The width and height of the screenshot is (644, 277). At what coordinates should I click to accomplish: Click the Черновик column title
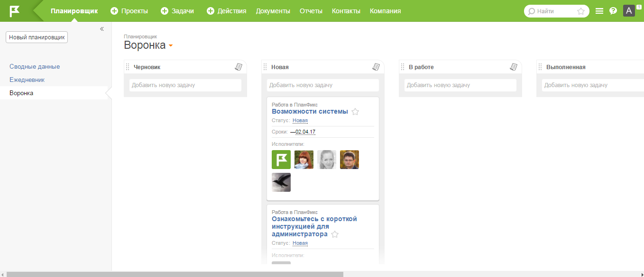point(147,67)
